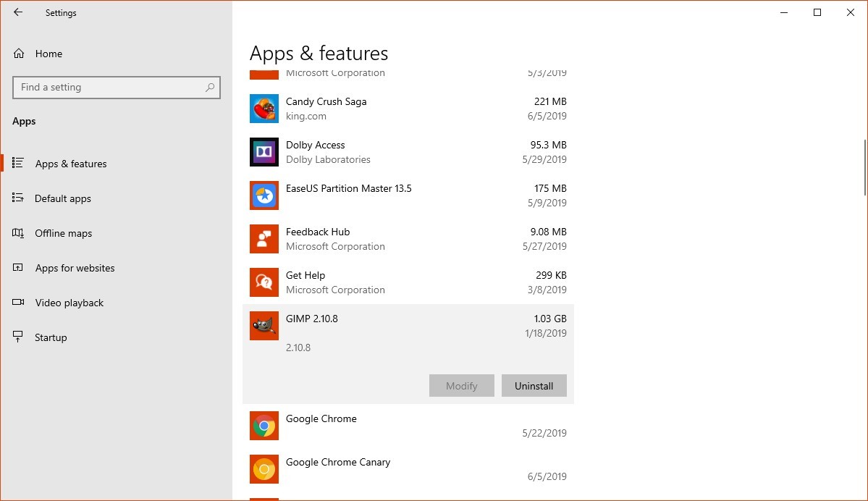868x501 pixels.
Task: Select Get Help entry name
Action: [305, 276]
